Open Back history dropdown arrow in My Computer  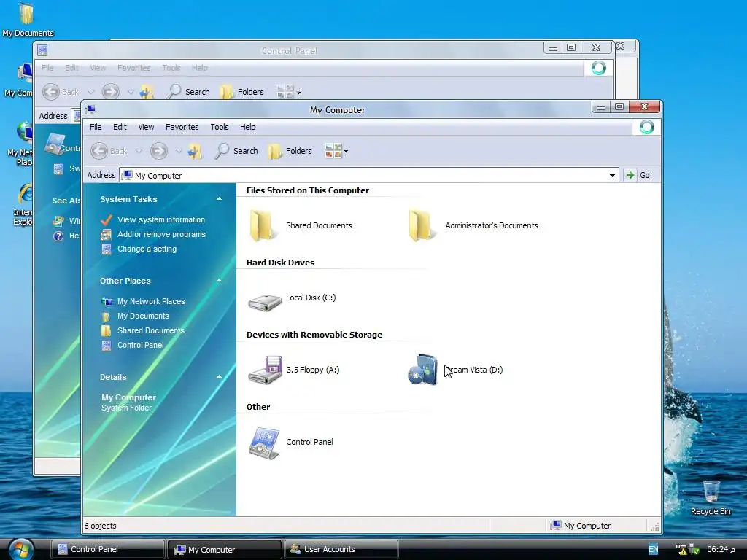click(x=139, y=151)
